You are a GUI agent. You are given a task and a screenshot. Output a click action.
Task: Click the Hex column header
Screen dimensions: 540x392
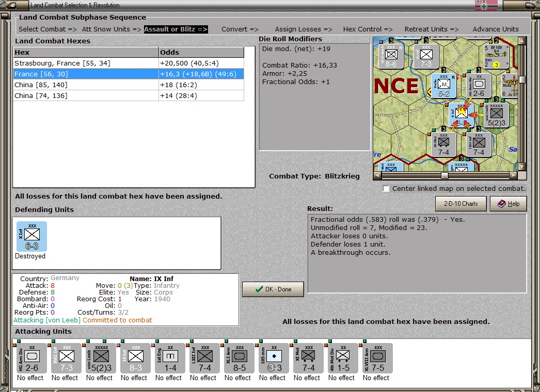coord(86,52)
